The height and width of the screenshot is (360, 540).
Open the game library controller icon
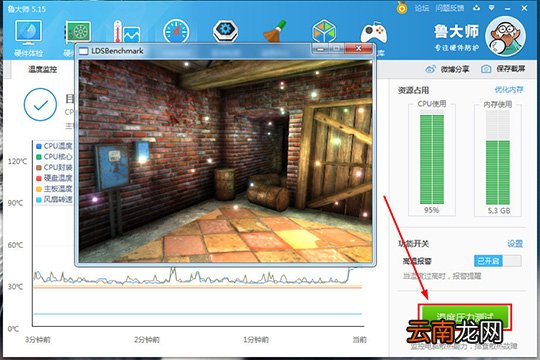tap(374, 33)
